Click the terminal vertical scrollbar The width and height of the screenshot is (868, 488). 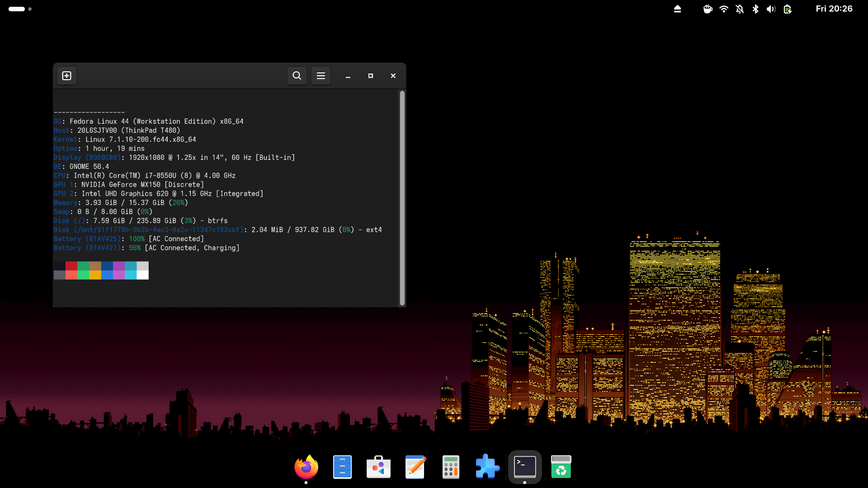[402, 198]
